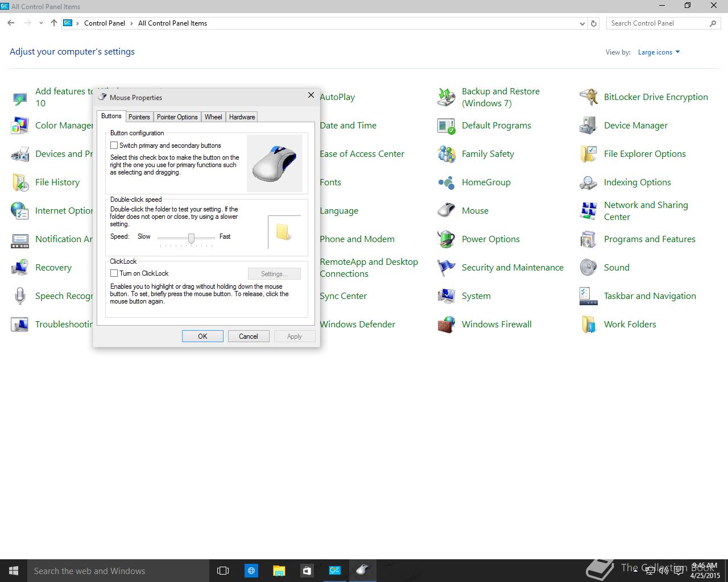Click the taskbar search box
The width and height of the screenshot is (728, 582).
click(x=118, y=571)
